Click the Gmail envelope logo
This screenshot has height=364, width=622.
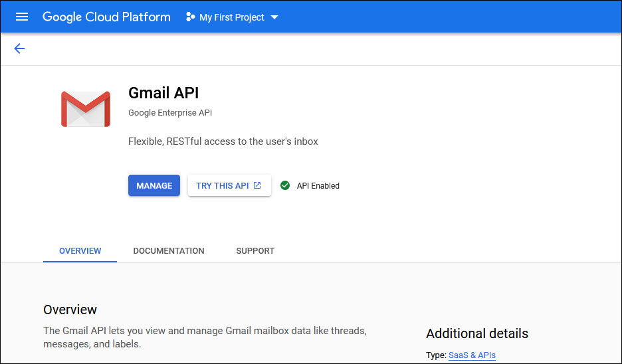point(85,109)
